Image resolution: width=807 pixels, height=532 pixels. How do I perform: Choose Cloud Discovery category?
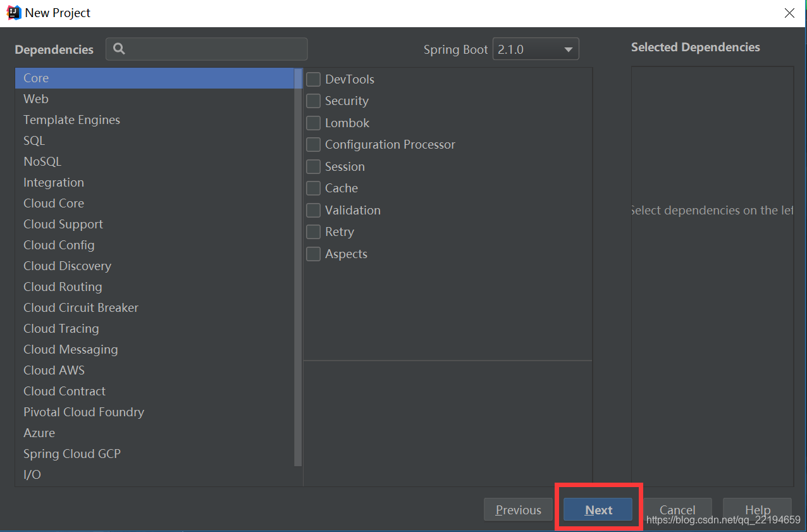tap(155, 266)
